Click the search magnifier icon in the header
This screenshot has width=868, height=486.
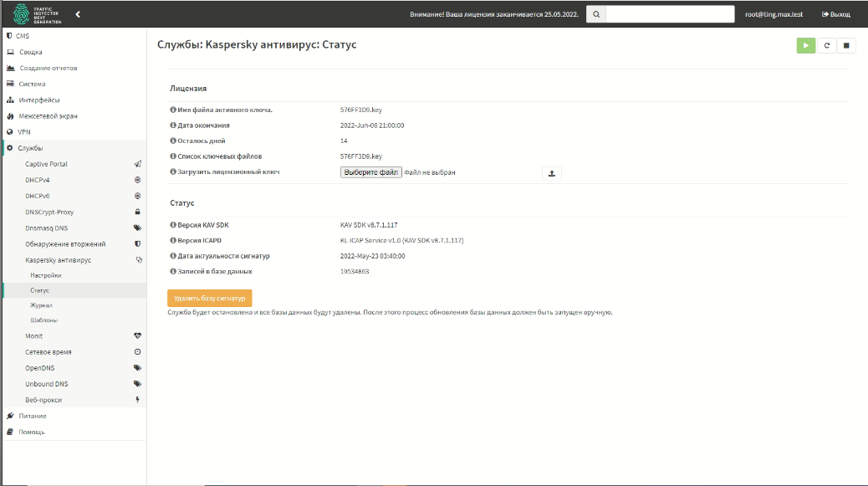(x=596, y=14)
